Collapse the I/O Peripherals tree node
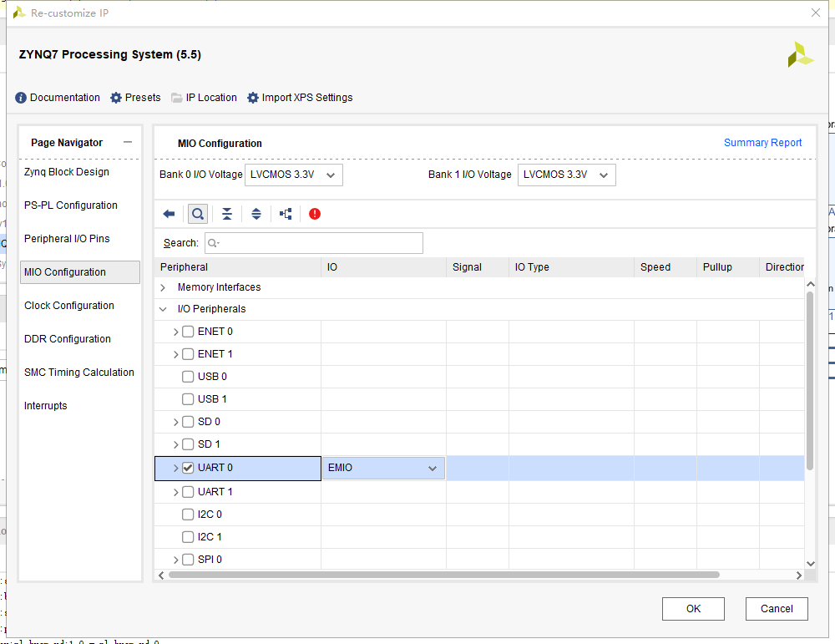This screenshot has width=835, height=644. (x=163, y=310)
